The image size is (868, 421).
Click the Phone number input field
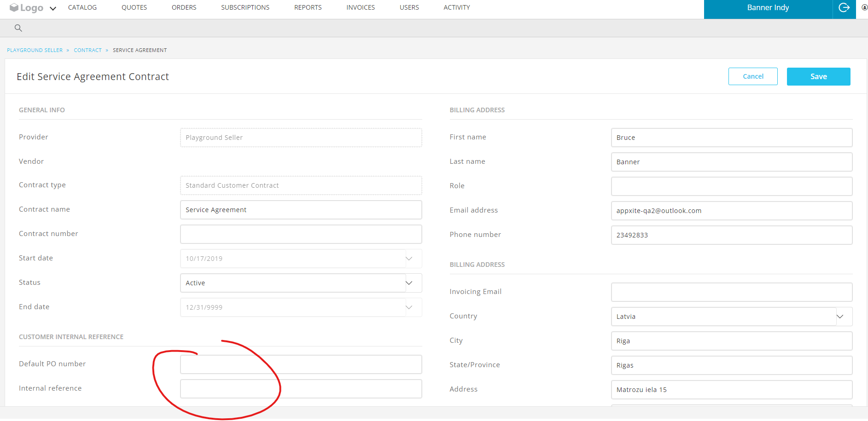(732, 235)
